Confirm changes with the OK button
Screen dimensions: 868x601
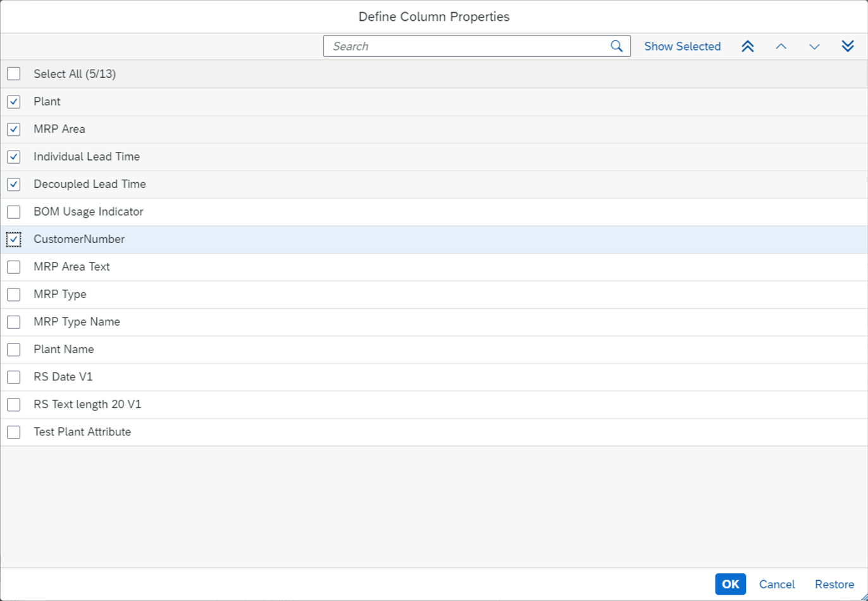click(730, 584)
